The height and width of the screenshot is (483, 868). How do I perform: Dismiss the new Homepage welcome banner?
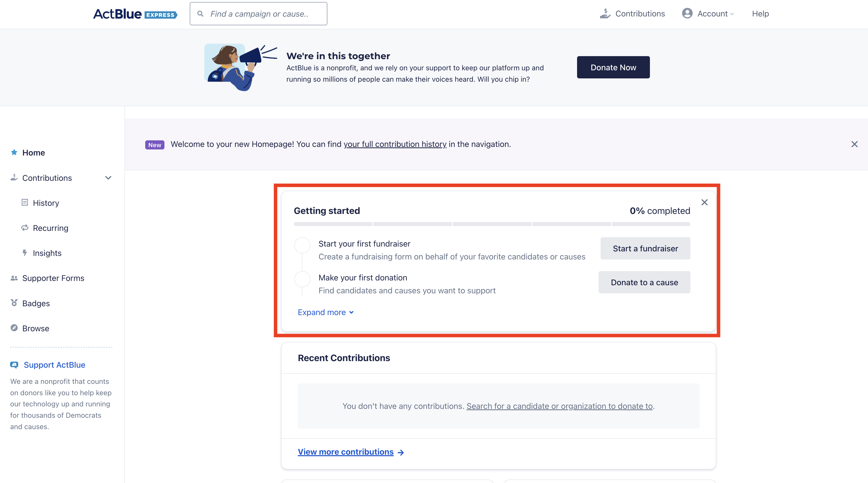point(855,144)
